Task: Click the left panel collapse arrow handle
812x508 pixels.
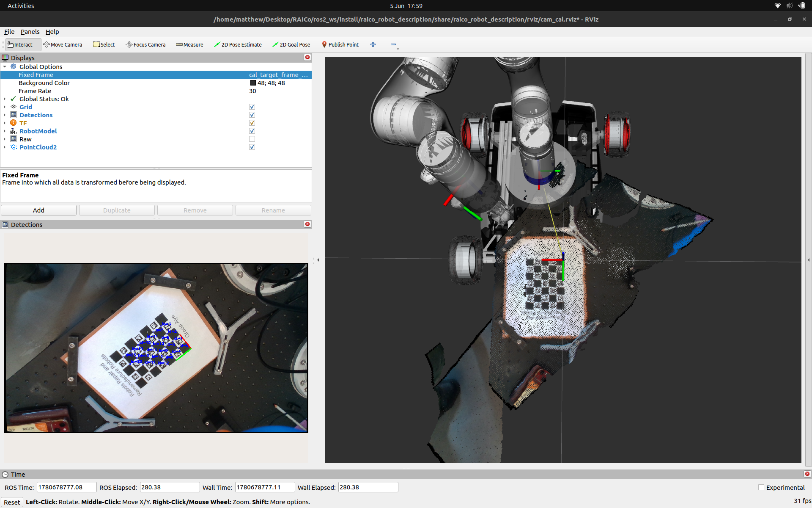Action: pos(318,260)
